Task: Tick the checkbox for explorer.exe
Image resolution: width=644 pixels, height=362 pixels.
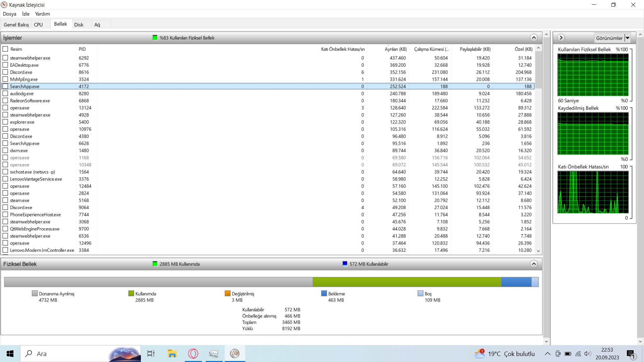Action: point(5,122)
